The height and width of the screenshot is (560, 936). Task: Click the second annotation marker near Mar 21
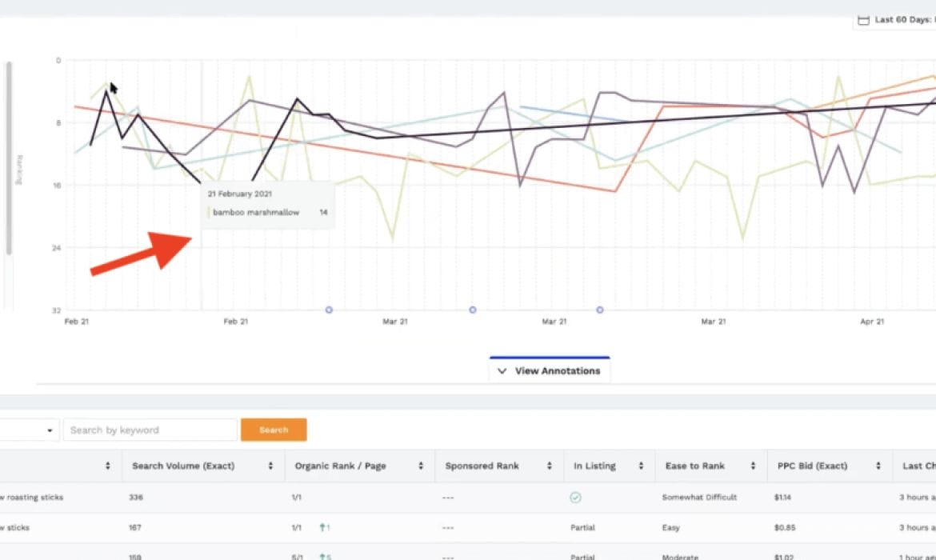point(473,310)
